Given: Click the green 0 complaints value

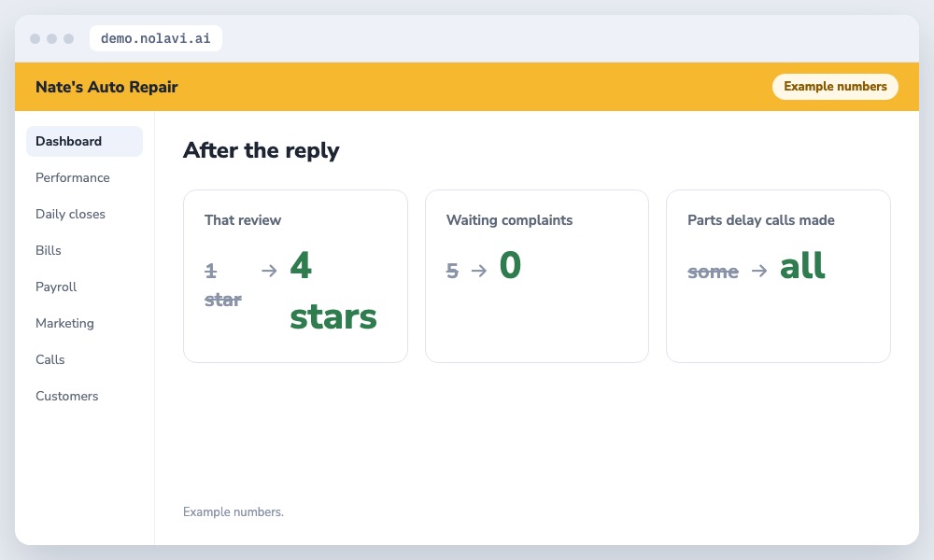Looking at the screenshot, I should (x=510, y=265).
